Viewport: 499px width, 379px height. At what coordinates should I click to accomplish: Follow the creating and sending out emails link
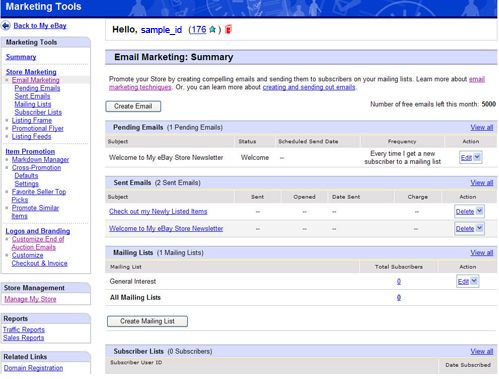tap(309, 87)
